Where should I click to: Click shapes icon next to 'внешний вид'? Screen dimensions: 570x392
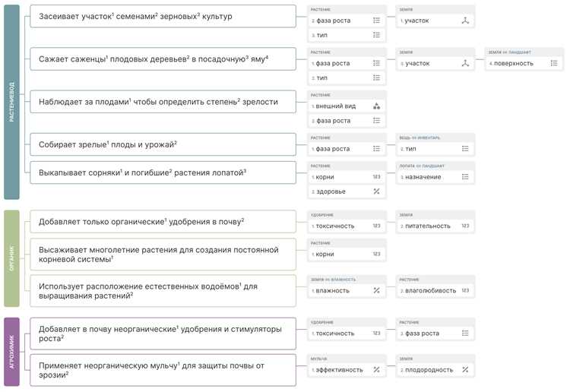(376, 106)
